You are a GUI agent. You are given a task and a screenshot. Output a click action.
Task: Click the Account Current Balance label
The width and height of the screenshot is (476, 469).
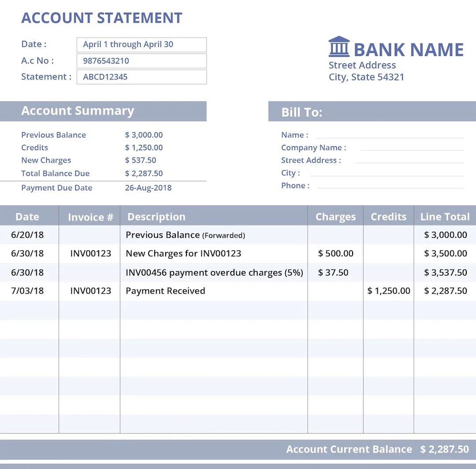coord(349,449)
